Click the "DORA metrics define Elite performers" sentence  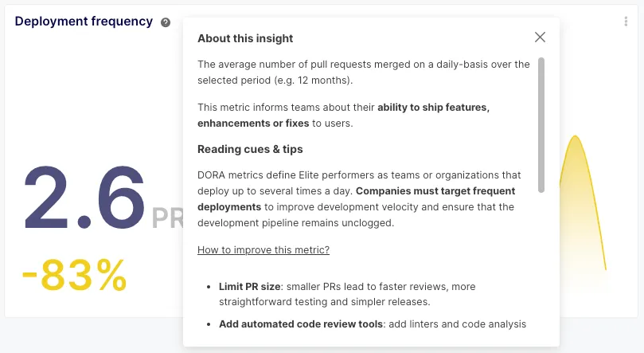[x=358, y=175]
